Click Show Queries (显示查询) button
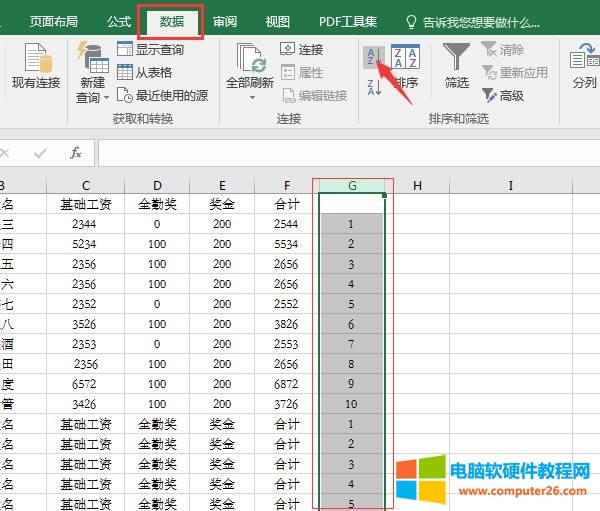 [x=150, y=49]
